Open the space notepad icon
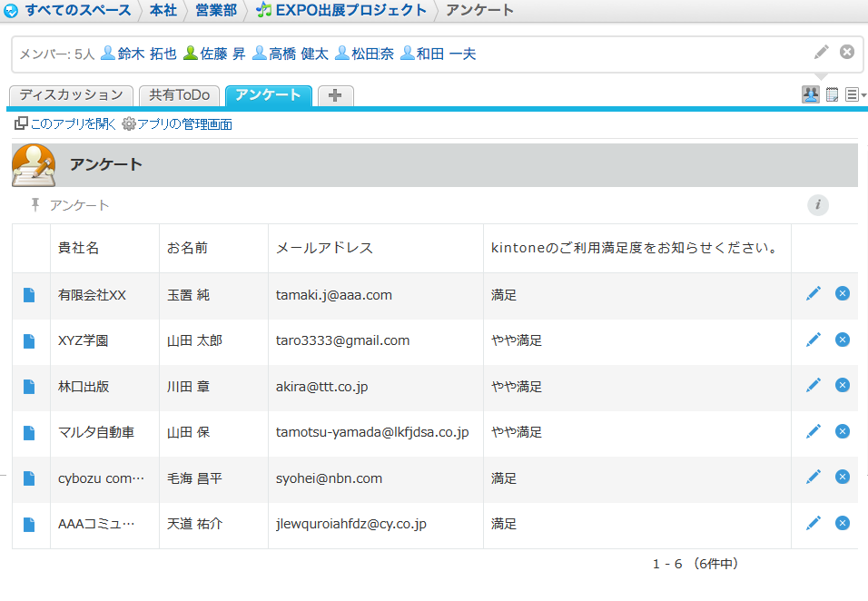868x601 pixels. coord(832,94)
